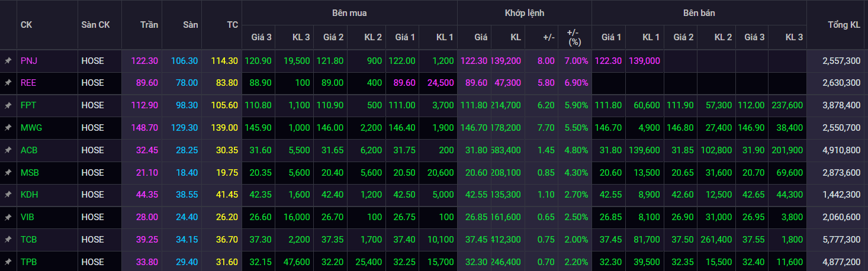
Task: Click the TC reference price header
Action: [x=232, y=25]
